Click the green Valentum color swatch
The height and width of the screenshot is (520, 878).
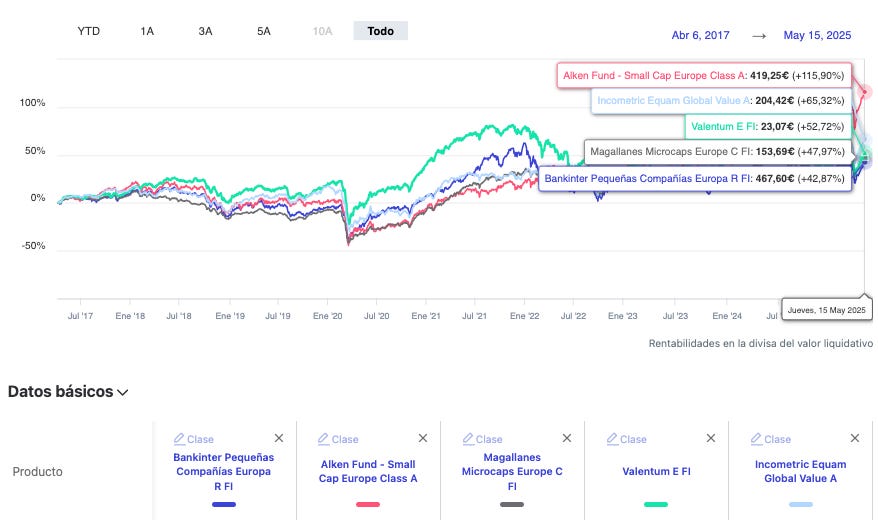click(x=656, y=504)
